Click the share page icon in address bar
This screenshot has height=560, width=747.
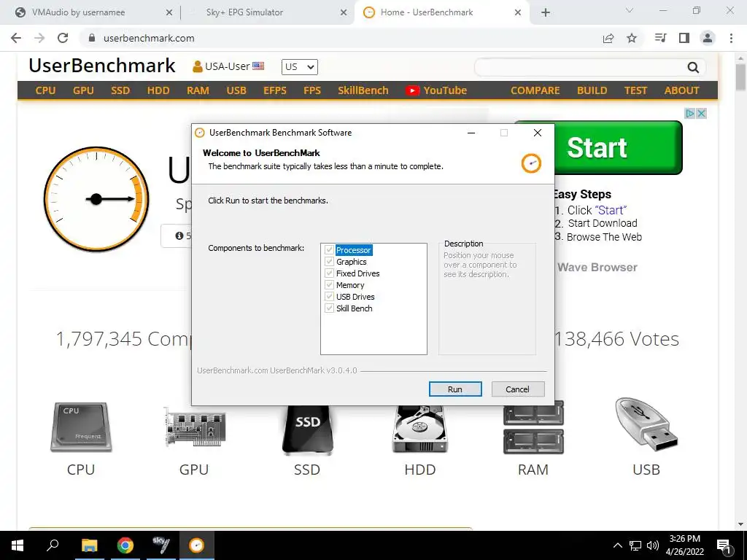click(x=608, y=38)
